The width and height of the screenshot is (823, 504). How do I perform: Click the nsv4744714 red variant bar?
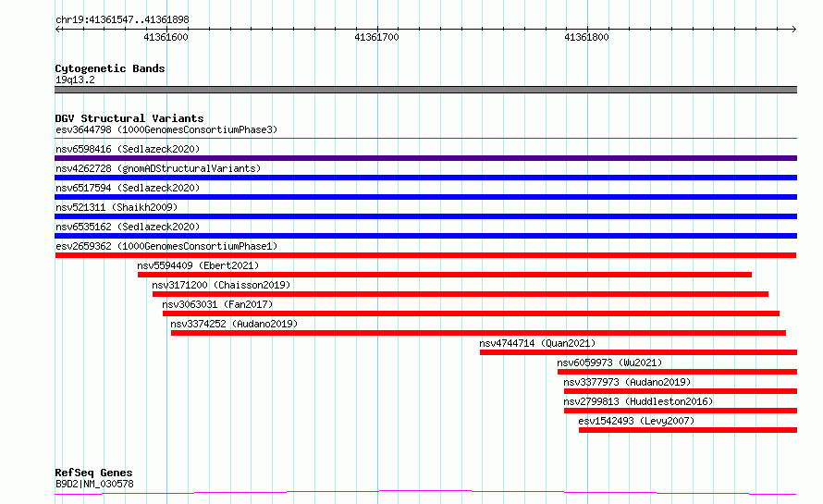click(638, 352)
